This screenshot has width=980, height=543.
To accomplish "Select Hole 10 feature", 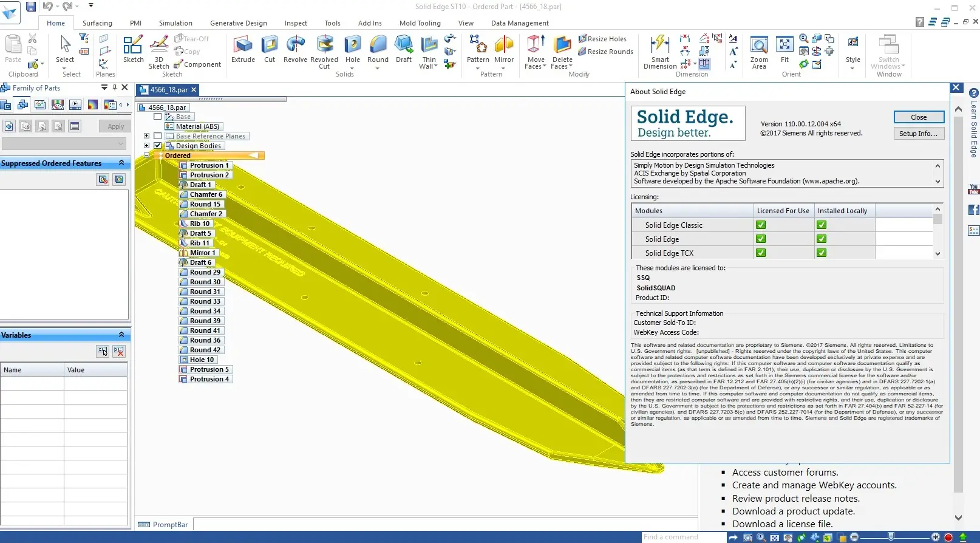I will pyautogui.click(x=197, y=360).
